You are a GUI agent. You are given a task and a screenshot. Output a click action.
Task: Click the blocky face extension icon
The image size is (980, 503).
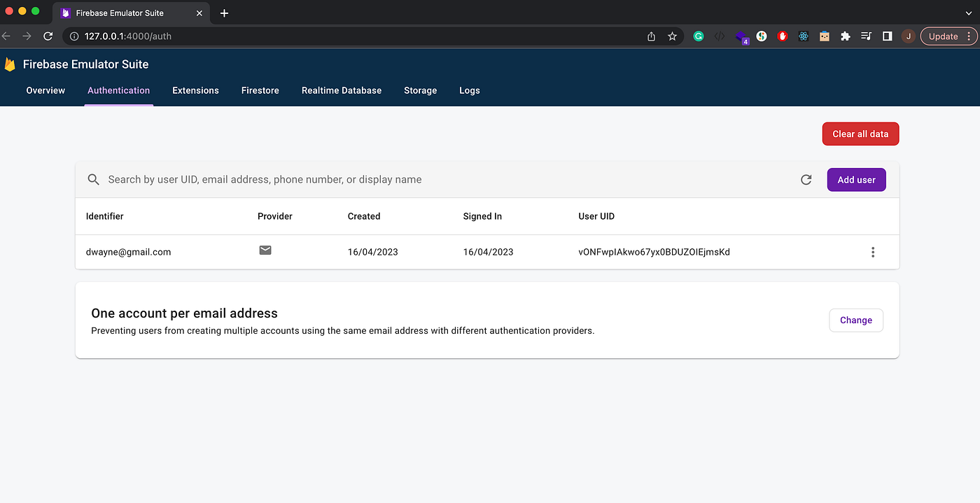[x=825, y=36]
